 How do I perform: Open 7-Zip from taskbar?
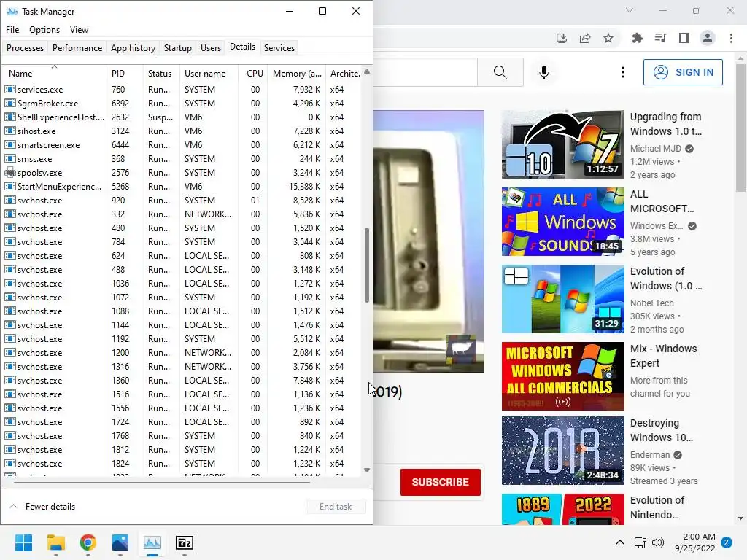pyautogui.click(x=185, y=542)
